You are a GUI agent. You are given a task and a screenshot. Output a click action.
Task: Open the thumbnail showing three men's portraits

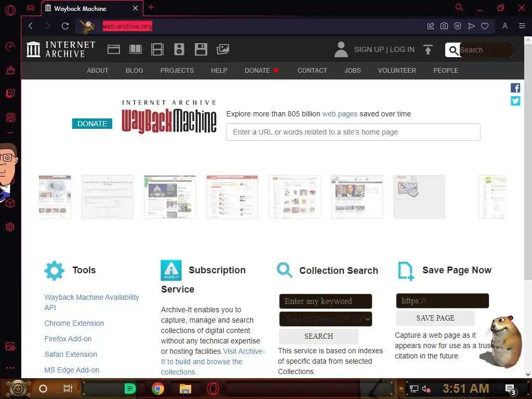click(356, 197)
